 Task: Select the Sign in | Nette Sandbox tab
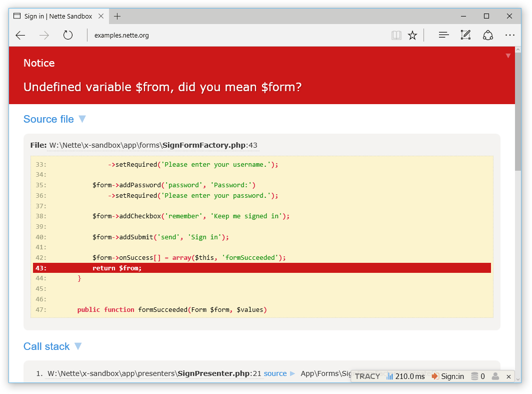tap(58, 16)
